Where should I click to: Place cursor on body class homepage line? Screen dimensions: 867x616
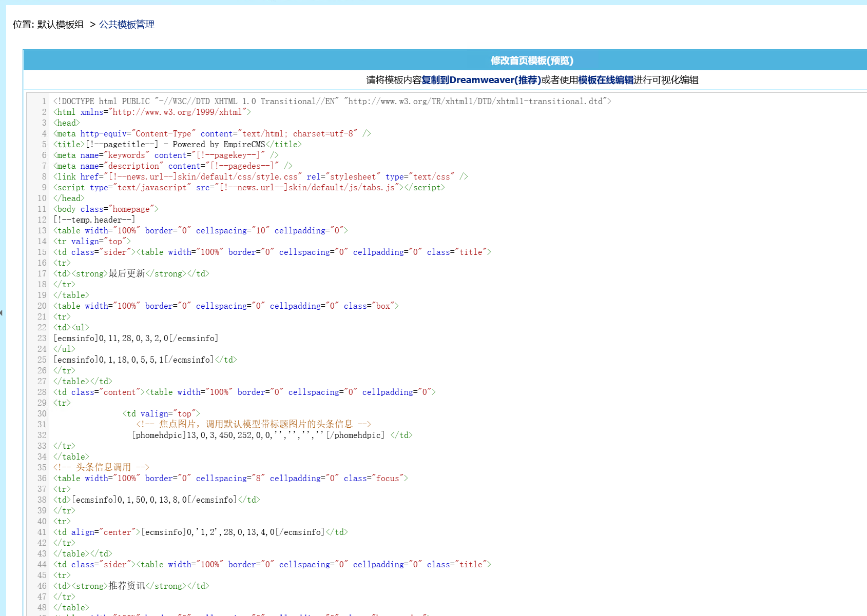tap(106, 209)
